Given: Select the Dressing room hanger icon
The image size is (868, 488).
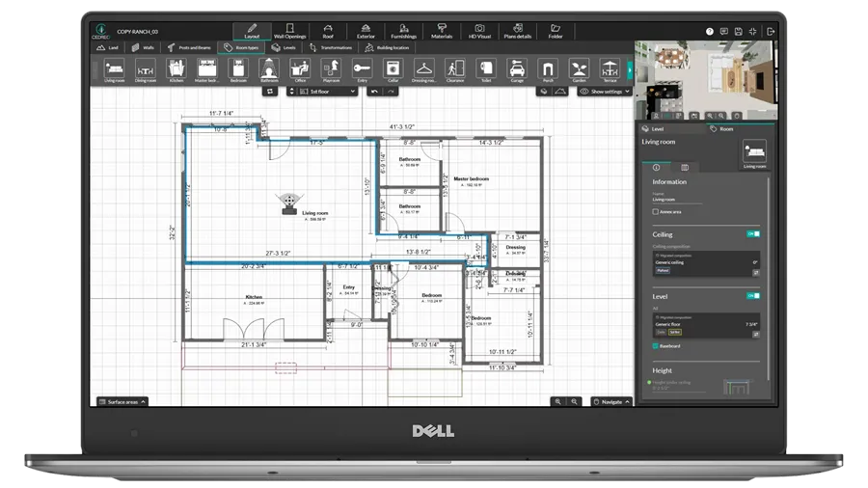Looking at the screenshot, I should click(424, 70).
